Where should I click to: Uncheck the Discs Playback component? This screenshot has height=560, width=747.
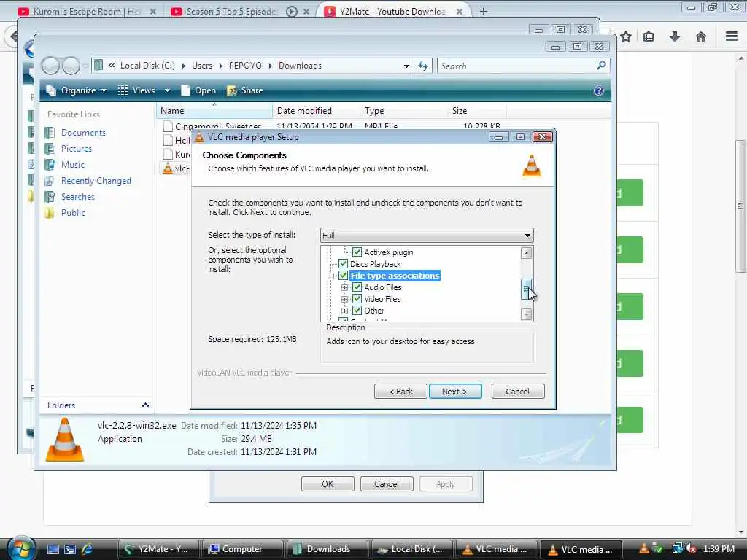coord(343,264)
